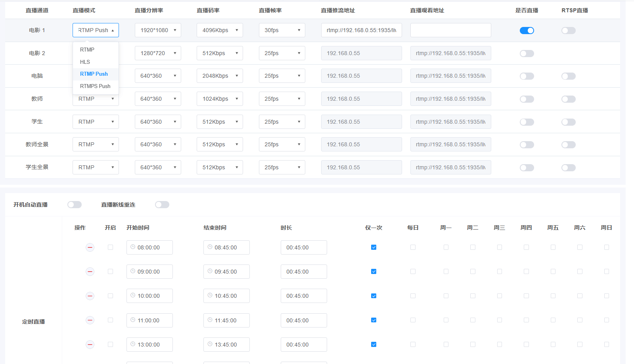This screenshot has width=634, height=364.
Task: Open 学生全景 frame rate dropdown
Action: 282,167
